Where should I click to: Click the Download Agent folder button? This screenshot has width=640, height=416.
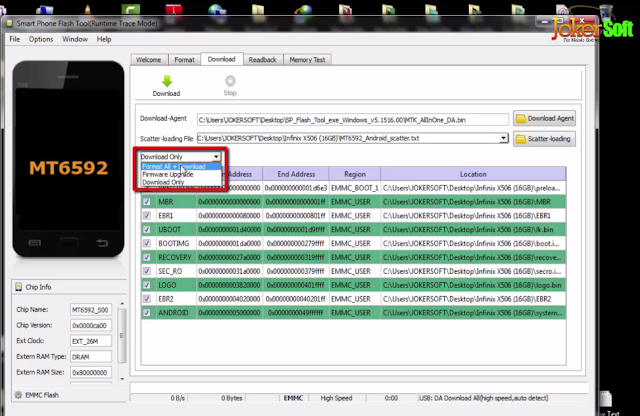(x=544, y=118)
